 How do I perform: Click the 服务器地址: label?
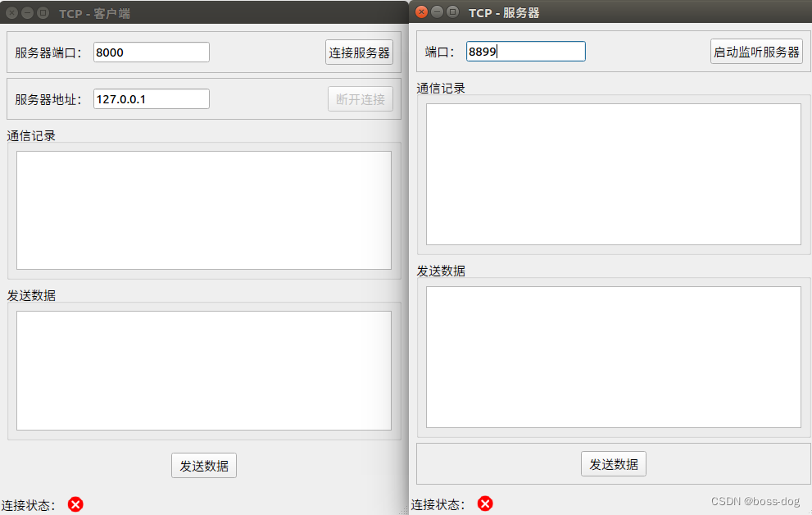(x=48, y=99)
